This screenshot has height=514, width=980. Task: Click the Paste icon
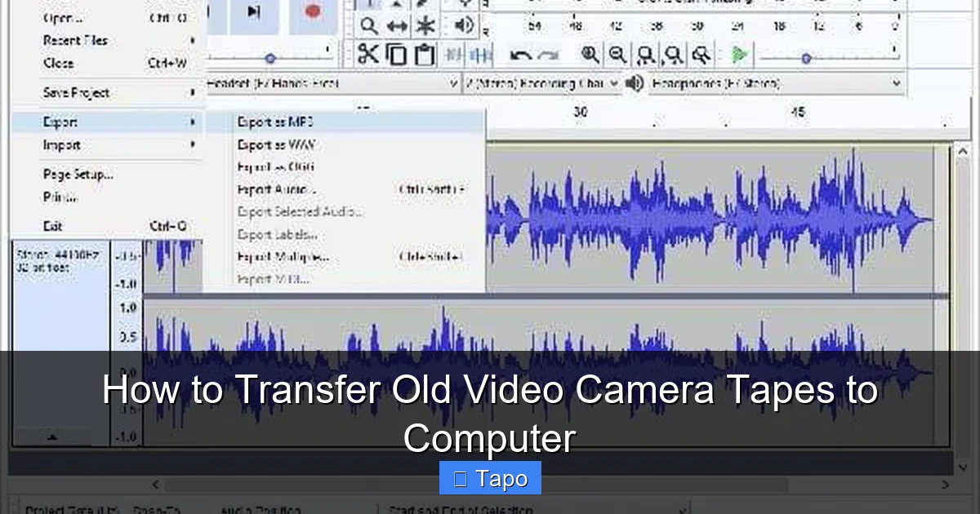[x=424, y=54]
